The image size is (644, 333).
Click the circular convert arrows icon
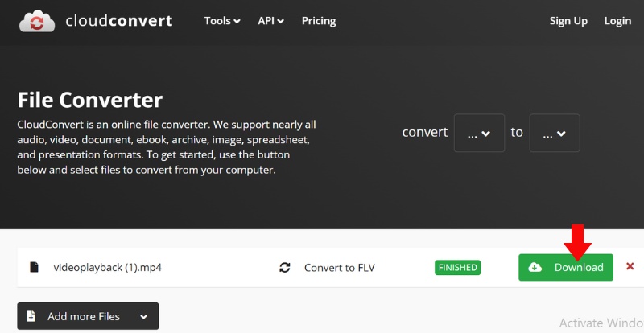284,268
